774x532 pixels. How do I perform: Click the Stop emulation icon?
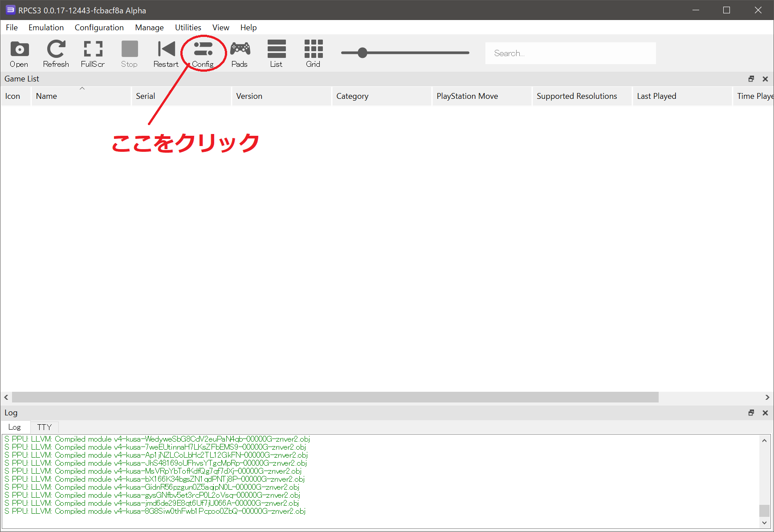[130, 53]
